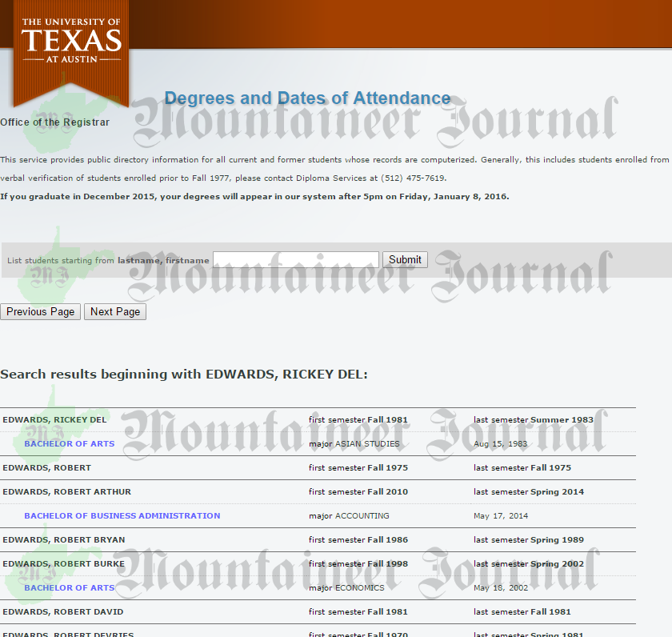Image resolution: width=672 pixels, height=637 pixels.
Task: Click 'first semester Fall 1981' for Rickey Del
Action: click(x=358, y=419)
